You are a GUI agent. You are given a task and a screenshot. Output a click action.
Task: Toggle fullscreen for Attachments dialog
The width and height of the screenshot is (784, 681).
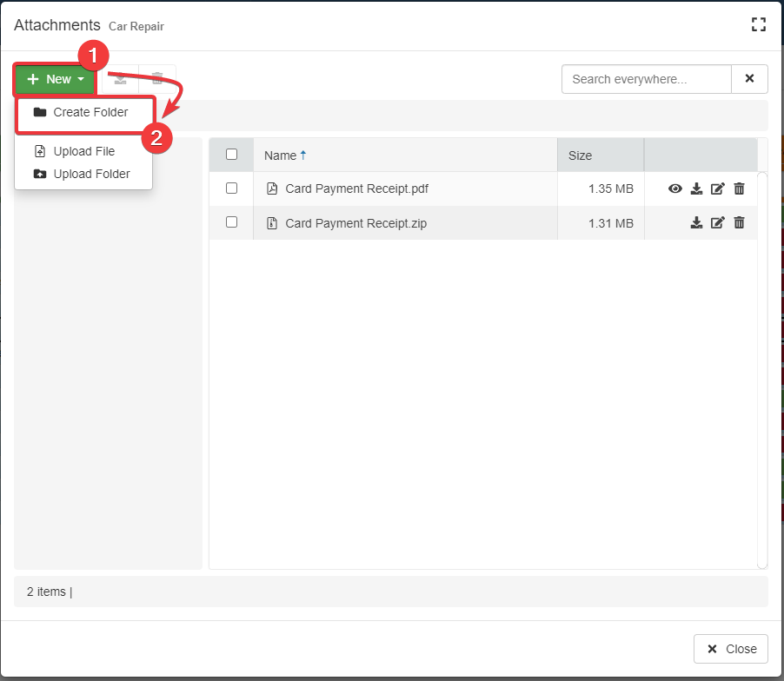pos(758,25)
